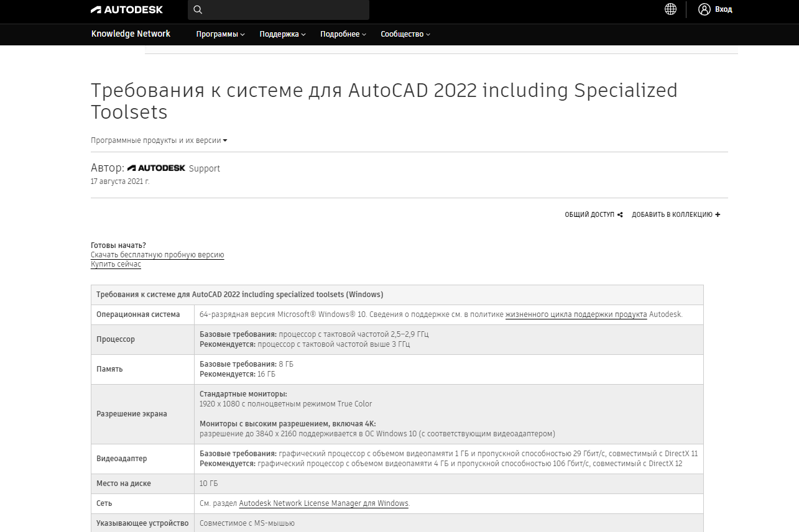
Task: Expand the Программы menu
Action: tap(220, 34)
